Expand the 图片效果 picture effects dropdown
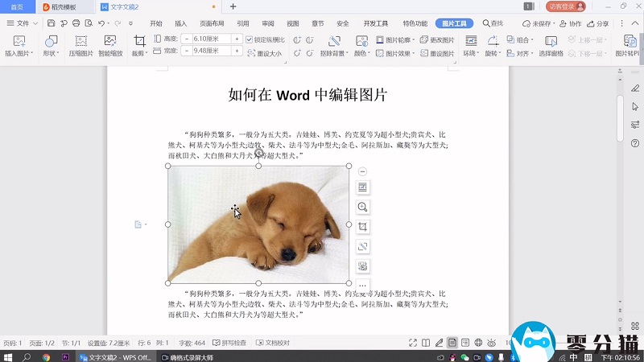 pos(395,54)
